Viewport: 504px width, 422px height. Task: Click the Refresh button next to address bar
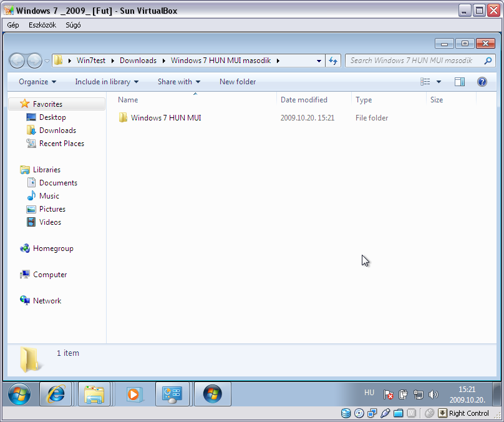[333, 61]
